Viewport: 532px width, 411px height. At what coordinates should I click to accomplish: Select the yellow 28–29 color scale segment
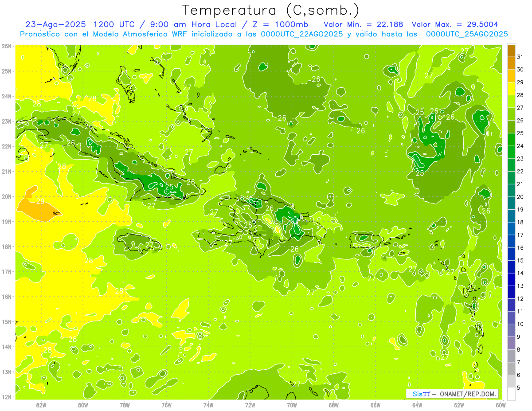click(511, 89)
